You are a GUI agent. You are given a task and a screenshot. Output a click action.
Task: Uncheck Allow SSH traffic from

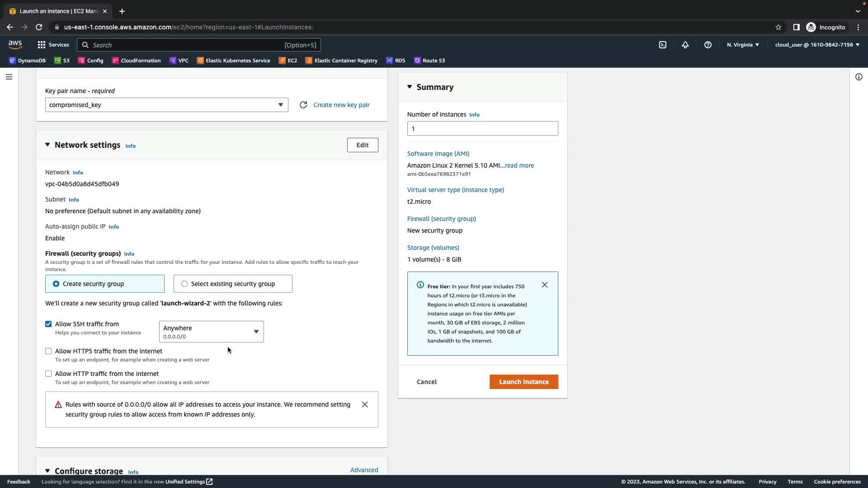(x=48, y=324)
